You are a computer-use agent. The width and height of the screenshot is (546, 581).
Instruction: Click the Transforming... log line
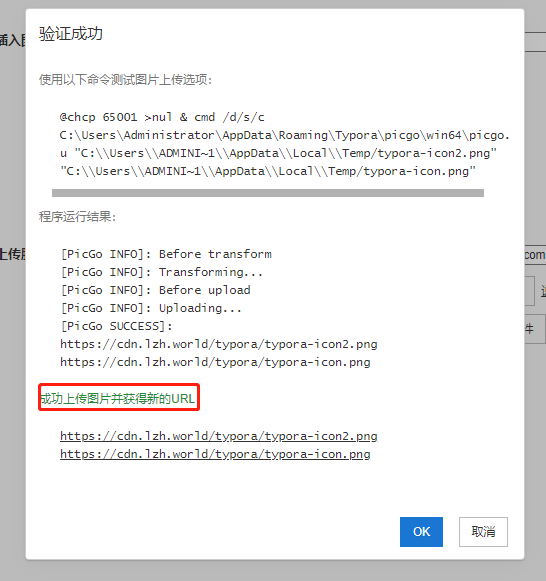click(x=162, y=272)
